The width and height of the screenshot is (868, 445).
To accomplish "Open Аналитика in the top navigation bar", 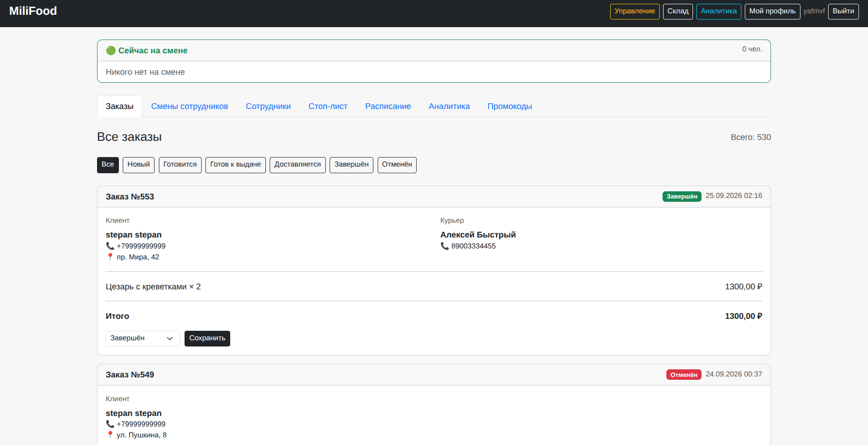I will (719, 11).
